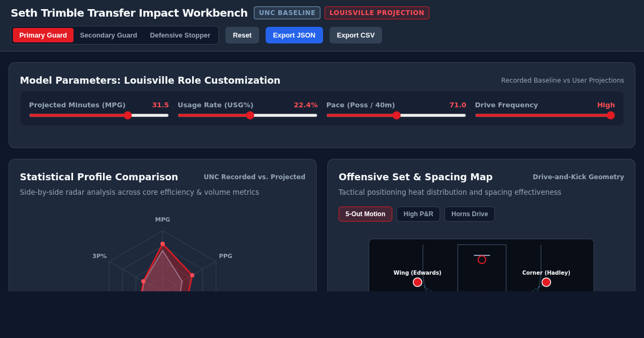Click the Statistical Profile Comparison heading
Screen dimensions: 644x338
99,177
